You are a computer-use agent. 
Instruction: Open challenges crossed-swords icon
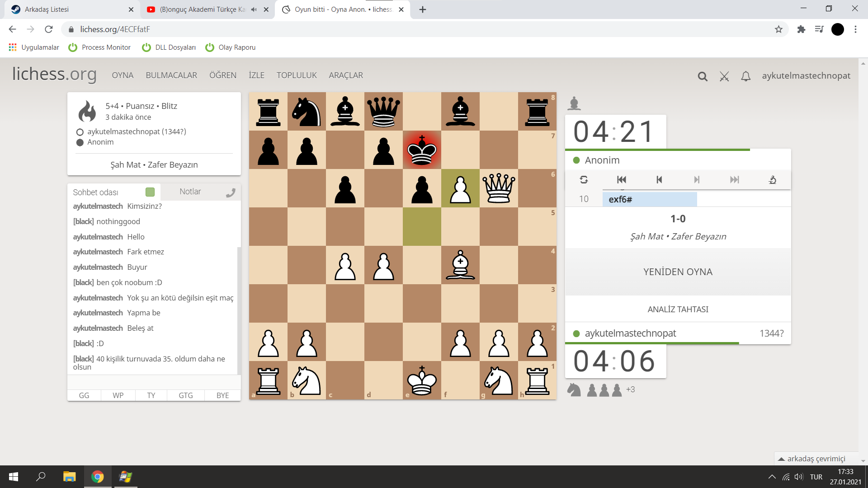pos(724,76)
